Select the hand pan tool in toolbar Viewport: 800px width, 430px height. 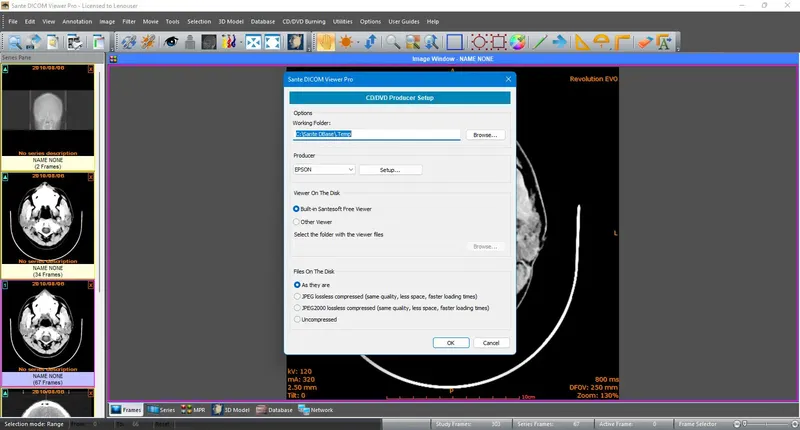coord(325,42)
